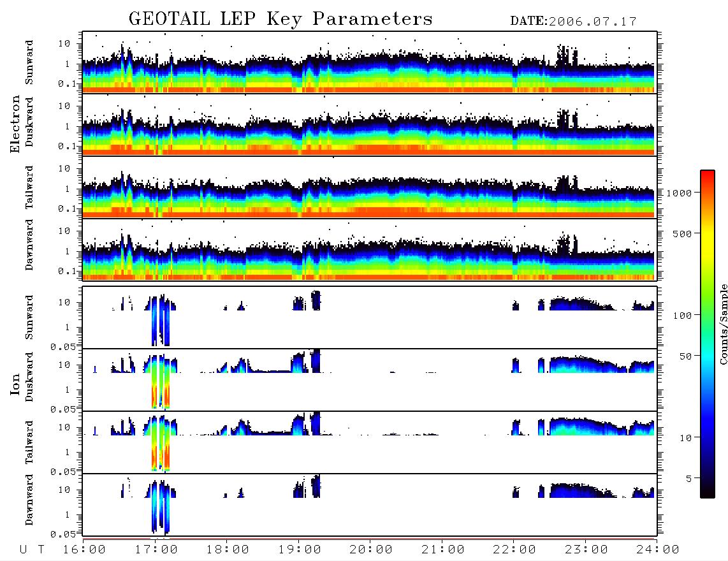The image size is (728, 561).
Task: Click the Ion group axis label
Action: (x=15, y=384)
